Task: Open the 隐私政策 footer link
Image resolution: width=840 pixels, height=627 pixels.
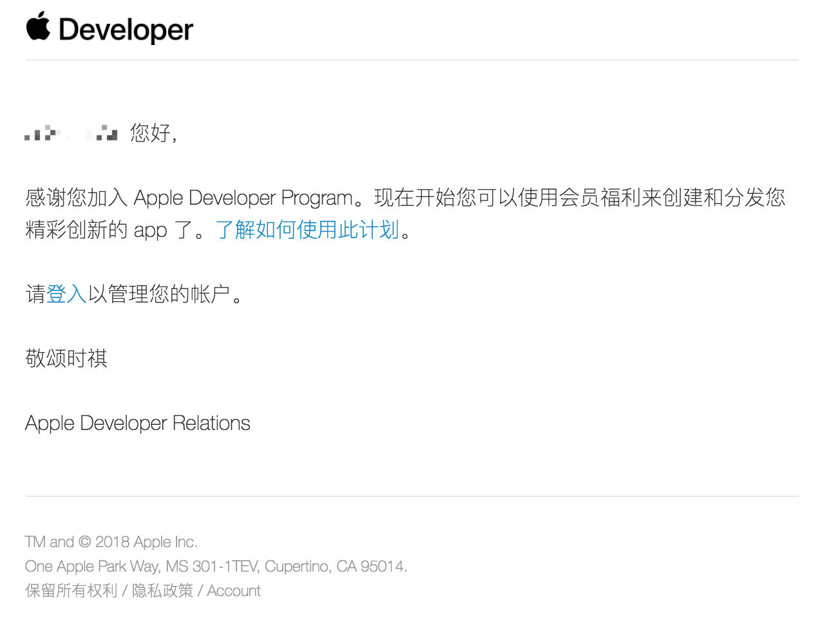Action: pyautogui.click(x=162, y=591)
